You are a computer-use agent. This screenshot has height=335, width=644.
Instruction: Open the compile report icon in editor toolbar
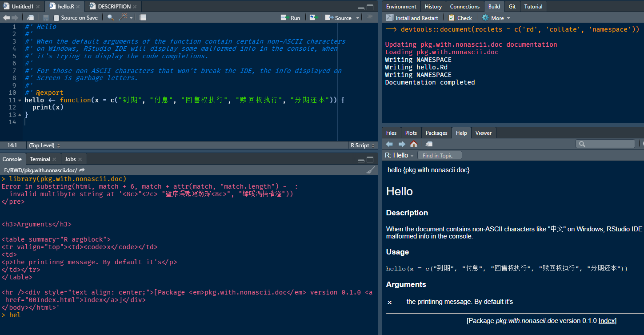[142, 17]
